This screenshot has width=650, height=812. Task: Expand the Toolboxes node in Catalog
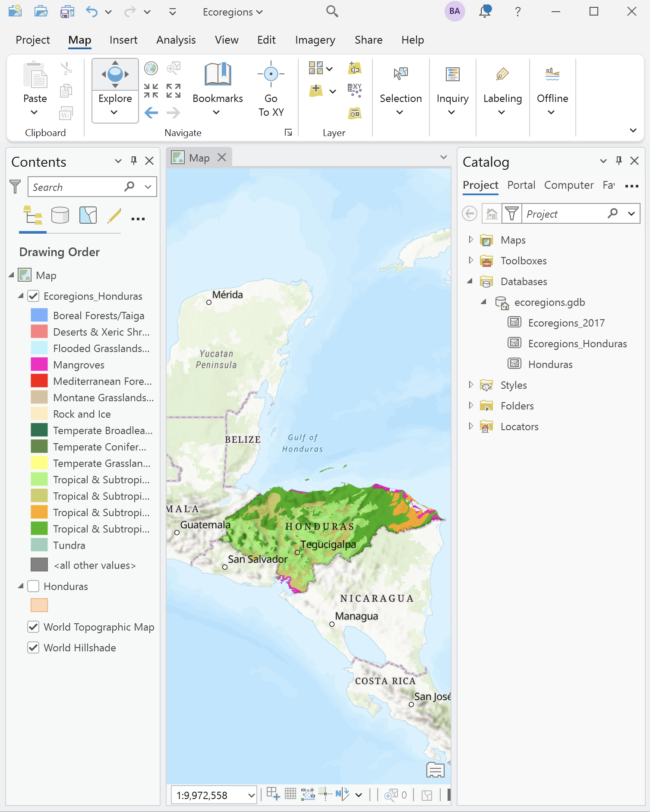pos(471,260)
